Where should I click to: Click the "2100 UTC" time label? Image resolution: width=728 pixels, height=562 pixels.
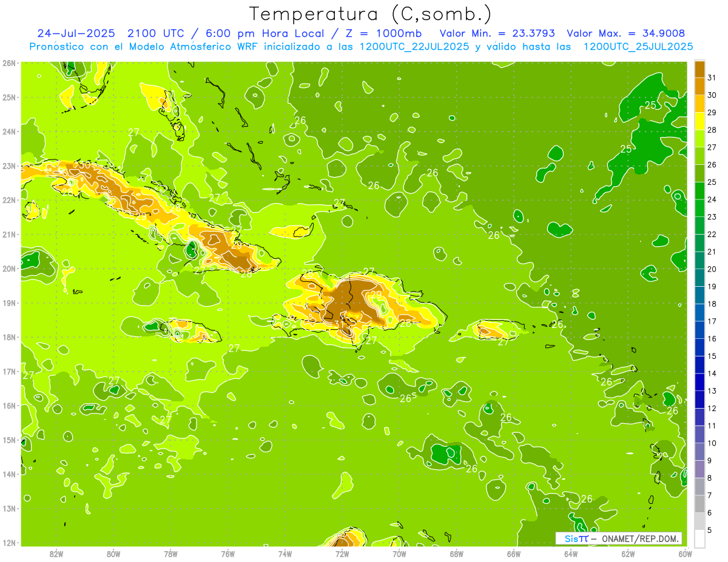(155, 33)
